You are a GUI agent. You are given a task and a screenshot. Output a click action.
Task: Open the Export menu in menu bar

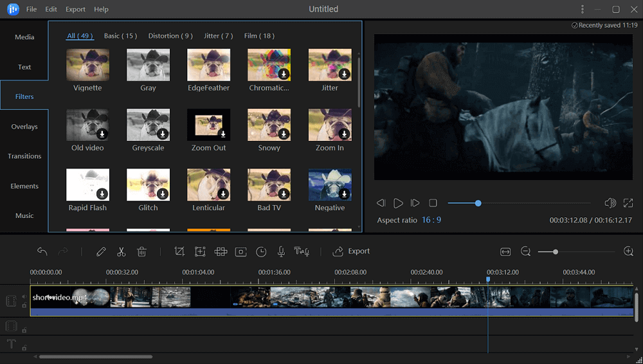(75, 10)
